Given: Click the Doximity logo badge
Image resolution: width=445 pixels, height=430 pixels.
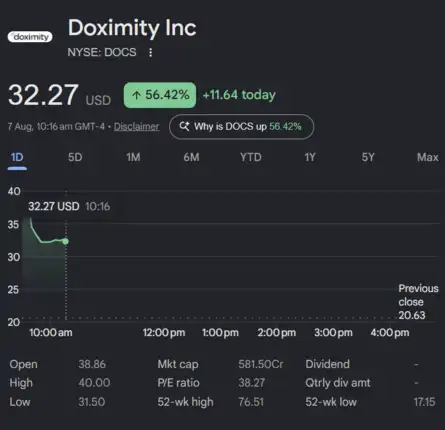Looking at the screenshot, I should tap(30, 37).
